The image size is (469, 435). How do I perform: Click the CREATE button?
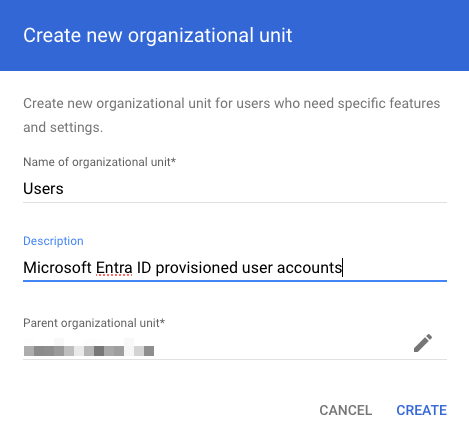click(421, 410)
